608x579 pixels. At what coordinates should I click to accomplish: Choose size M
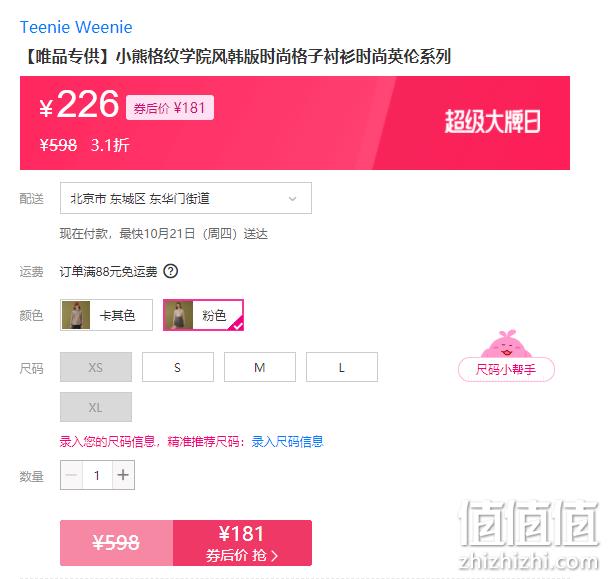click(x=260, y=367)
